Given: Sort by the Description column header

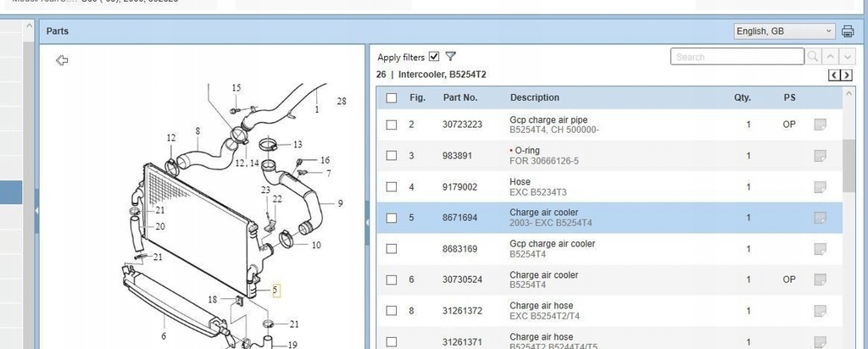Looking at the screenshot, I should point(535,97).
